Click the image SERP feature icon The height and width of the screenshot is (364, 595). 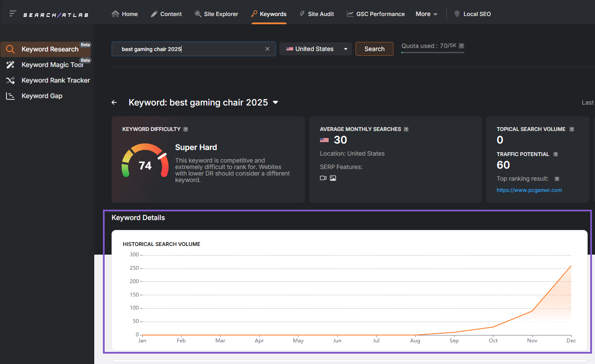pyautogui.click(x=333, y=178)
